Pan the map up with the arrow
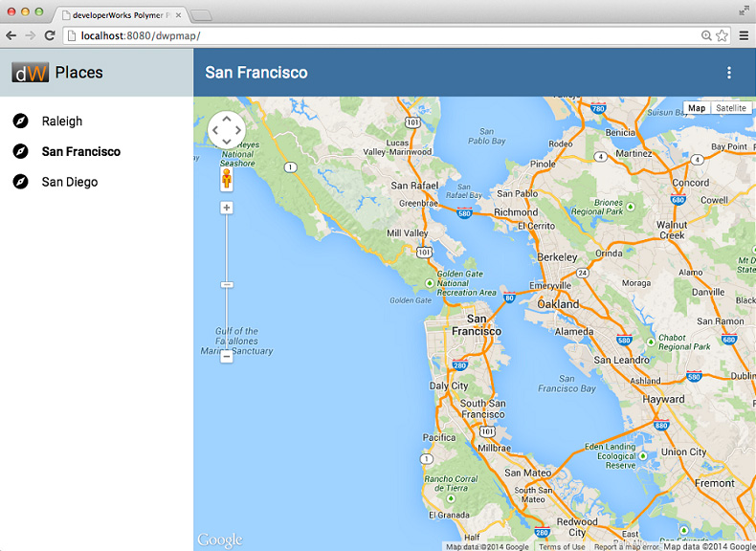Screen dimensions: 756x551 (227, 119)
